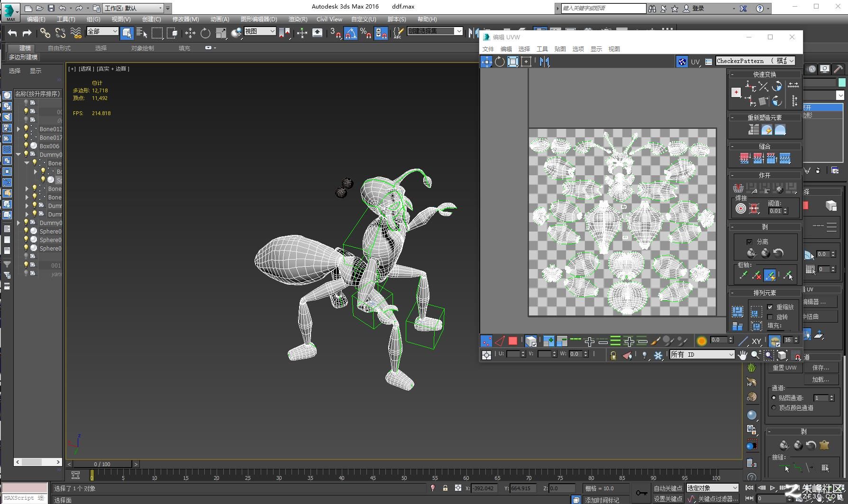The image size is (848, 504).
Task: Open the 工作区: 默认 workspace dropdown
Action: pyautogui.click(x=134, y=8)
